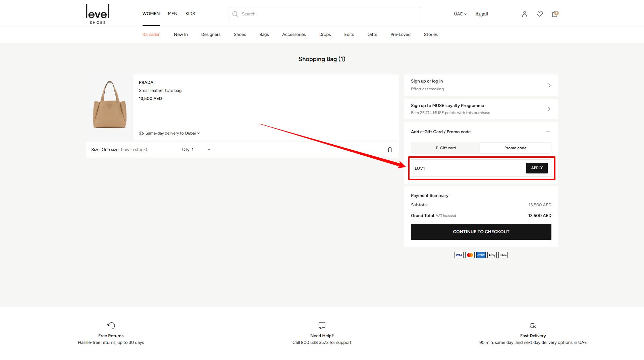Click the Free Returns arrow icon
The image size is (644, 360).
pyautogui.click(x=111, y=325)
